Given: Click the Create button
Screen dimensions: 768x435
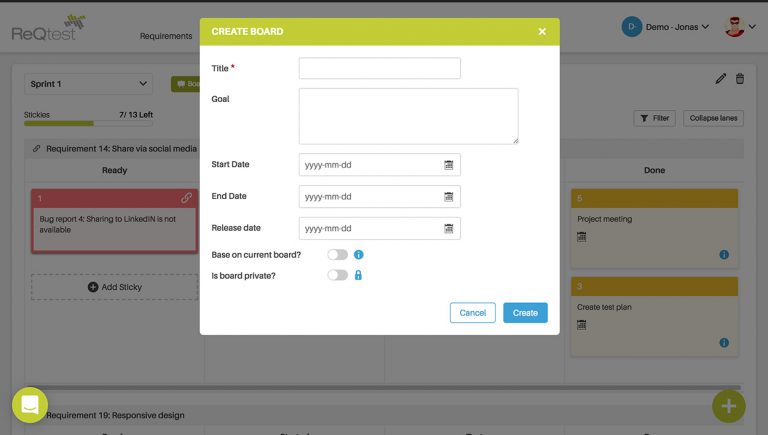Looking at the screenshot, I should (525, 313).
